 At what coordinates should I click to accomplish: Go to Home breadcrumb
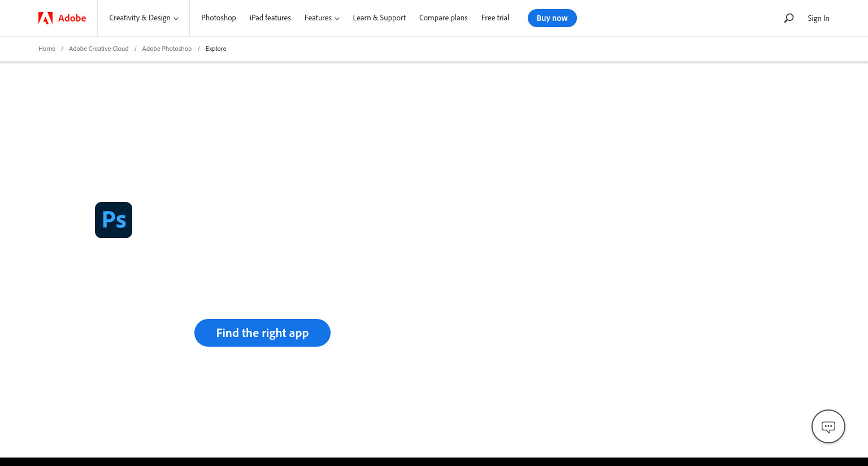point(47,49)
